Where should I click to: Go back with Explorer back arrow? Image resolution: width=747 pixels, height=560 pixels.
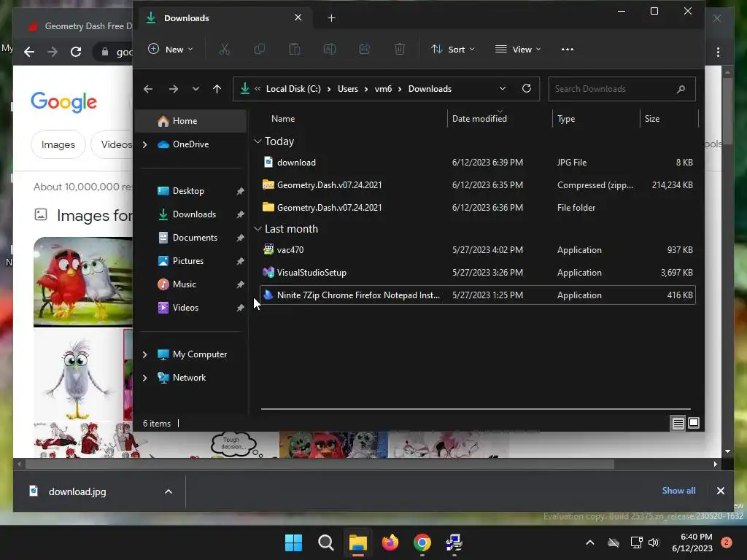148,89
